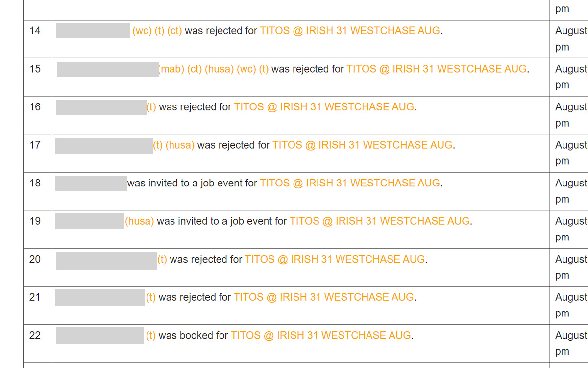The width and height of the screenshot is (588, 368).
Task: Open TITOS job link in row 16
Action: (324, 107)
